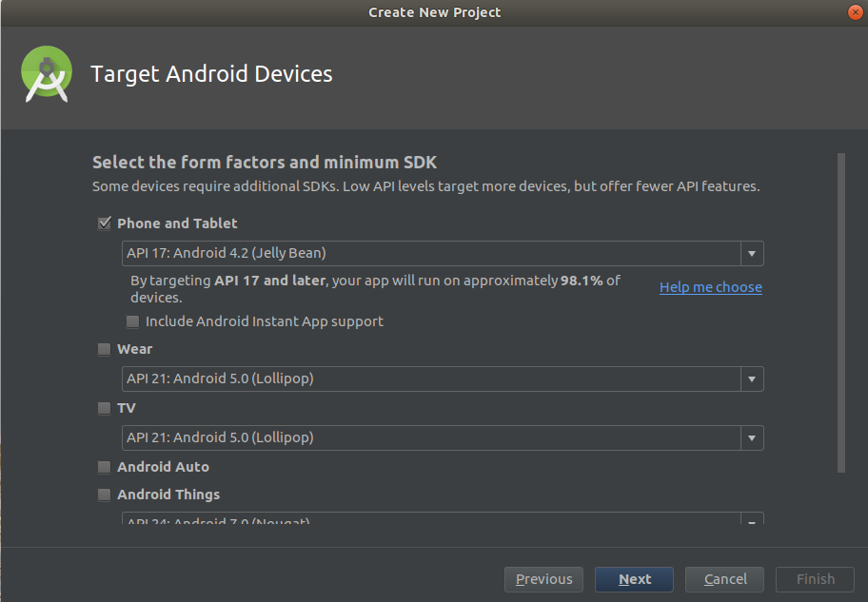Click the arrow of the Jelly Bean SDK combo box
Screen dimensions: 868x602
tap(752, 253)
